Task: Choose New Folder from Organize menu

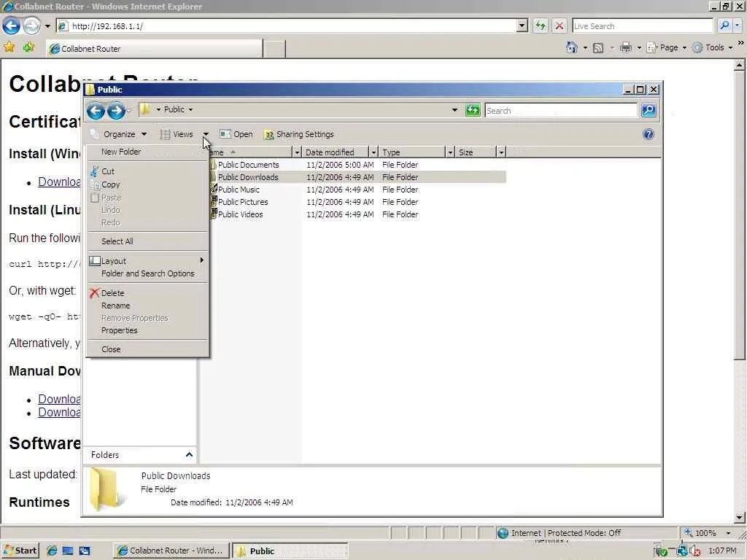Action: 147,152
